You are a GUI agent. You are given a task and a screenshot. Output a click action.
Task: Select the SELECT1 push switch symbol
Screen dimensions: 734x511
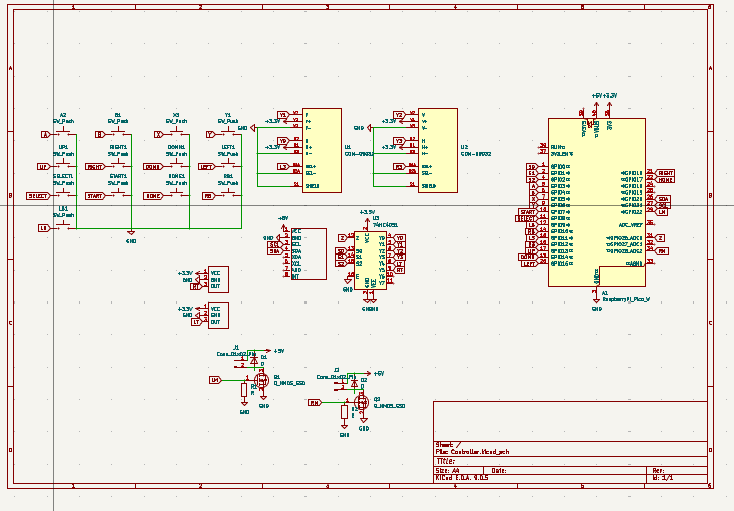63,194
